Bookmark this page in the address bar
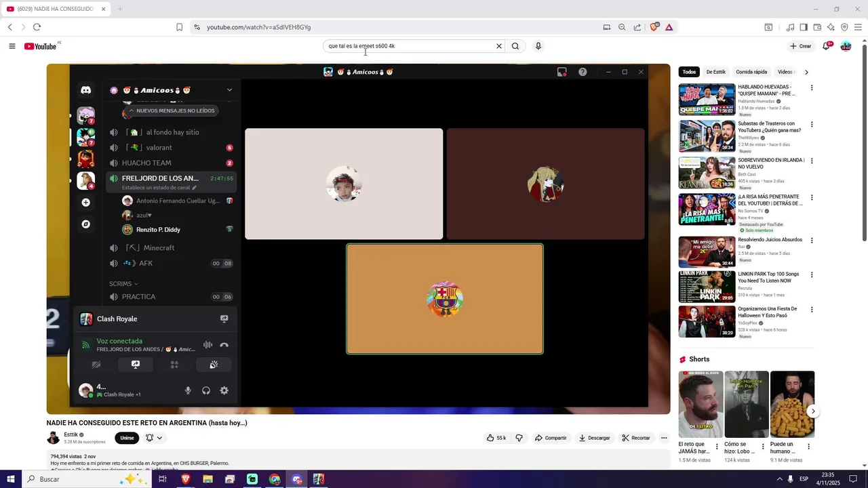868x488 pixels. [179, 27]
